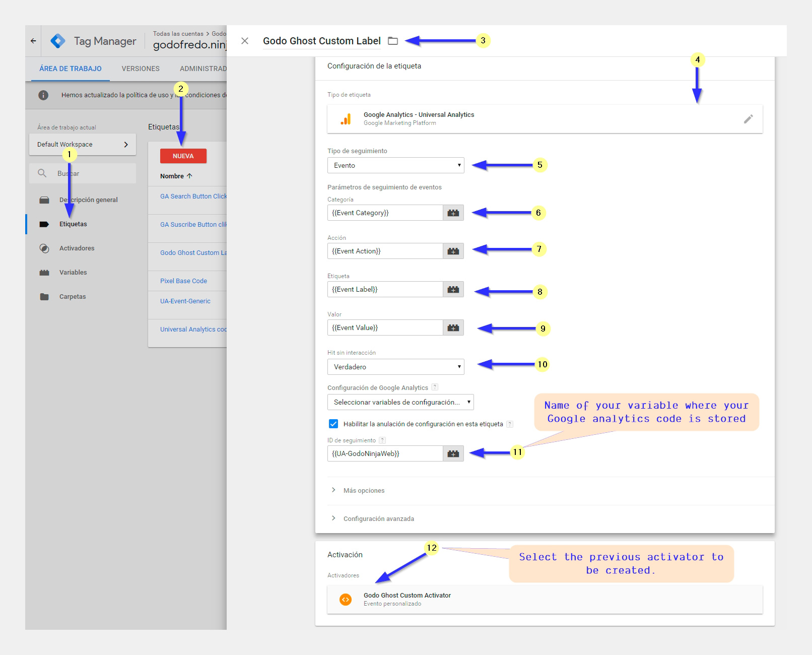Click the Buscar search field

click(83, 173)
